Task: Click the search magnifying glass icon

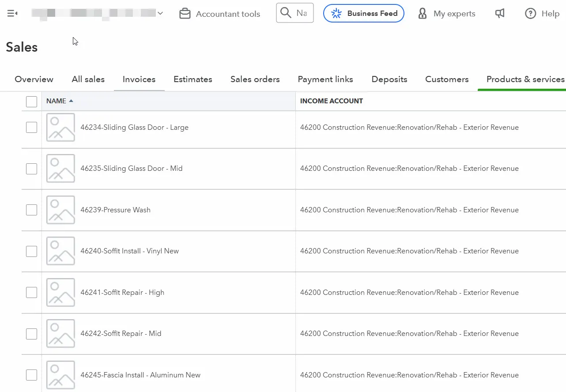Action: 286,13
